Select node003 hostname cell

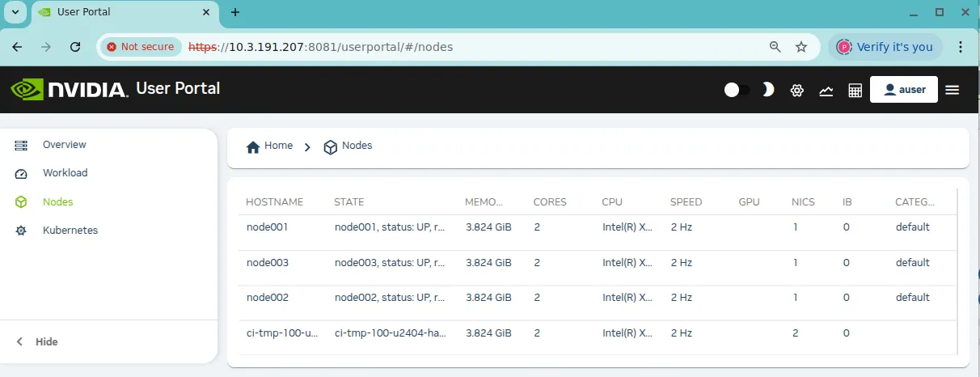coord(268,263)
